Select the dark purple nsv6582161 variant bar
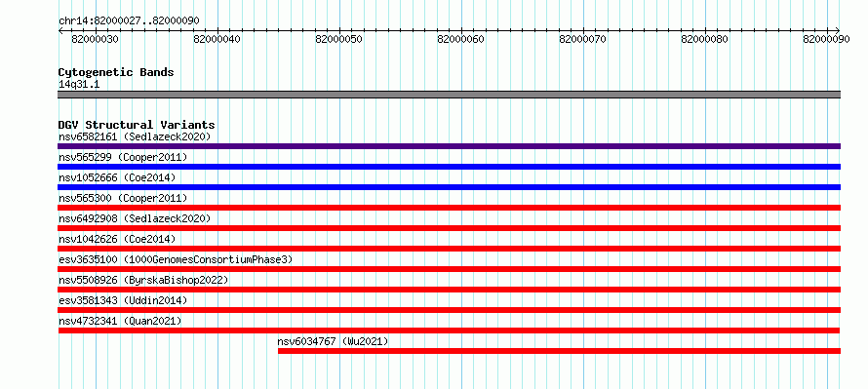The width and height of the screenshot is (868, 389). point(449,146)
